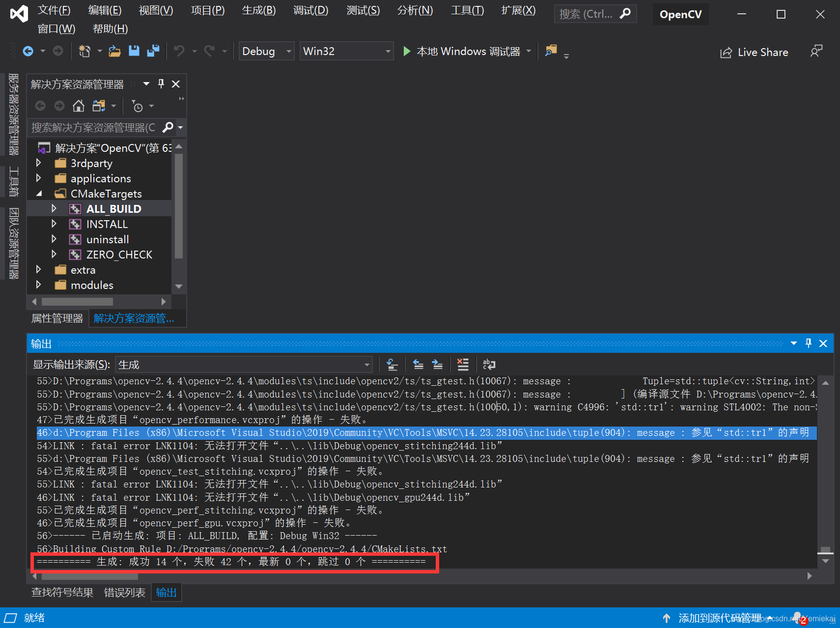Select the ZERO_CHECK project
840x628 pixels.
(x=119, y=255)
